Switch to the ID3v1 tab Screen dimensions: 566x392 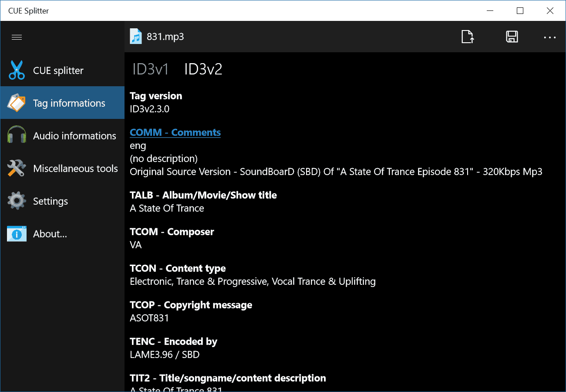150,69
